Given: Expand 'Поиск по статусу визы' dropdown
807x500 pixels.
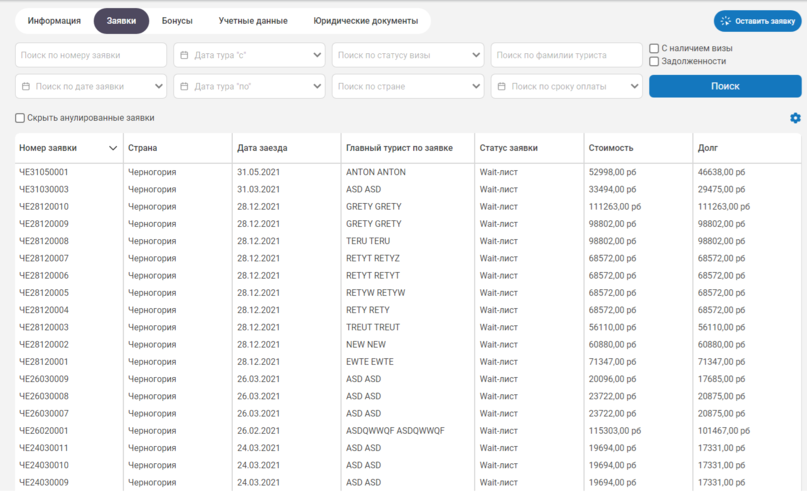Looking at the screenshot, I should tap(476, 55).
